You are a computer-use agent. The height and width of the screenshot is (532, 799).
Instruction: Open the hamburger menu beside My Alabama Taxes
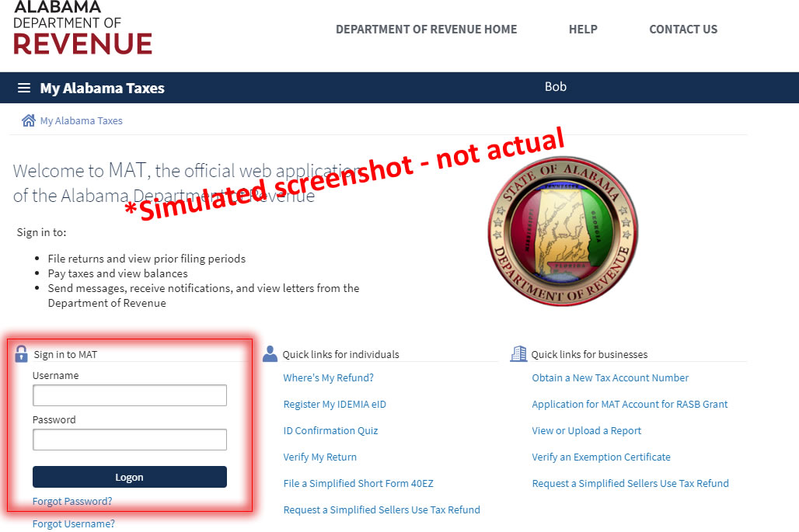coord(24,88)
